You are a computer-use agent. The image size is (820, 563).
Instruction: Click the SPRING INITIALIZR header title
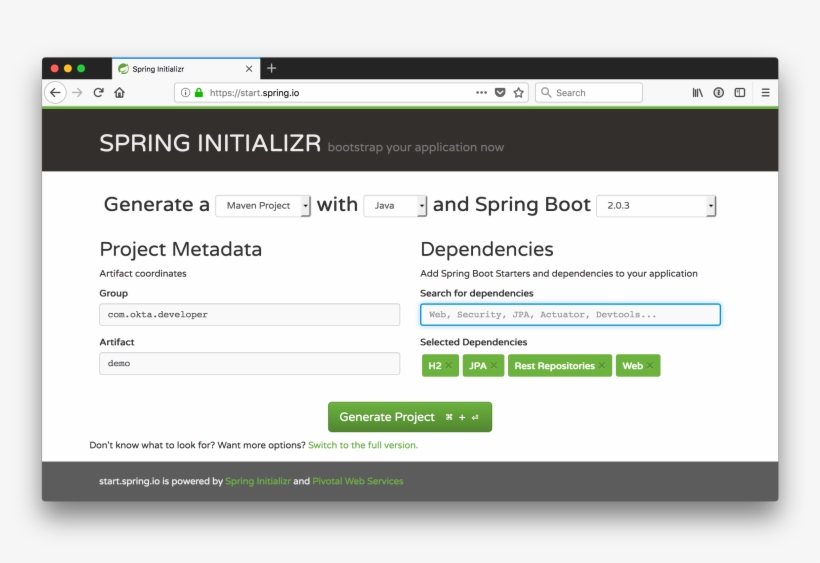(210, 143)
